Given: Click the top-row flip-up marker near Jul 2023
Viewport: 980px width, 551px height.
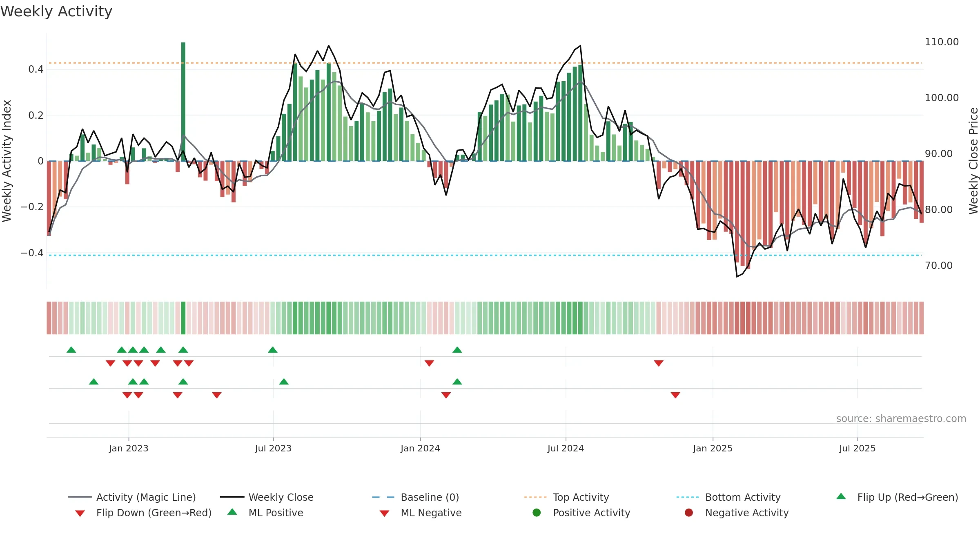Looking at the screenshot, I should 273,350.
